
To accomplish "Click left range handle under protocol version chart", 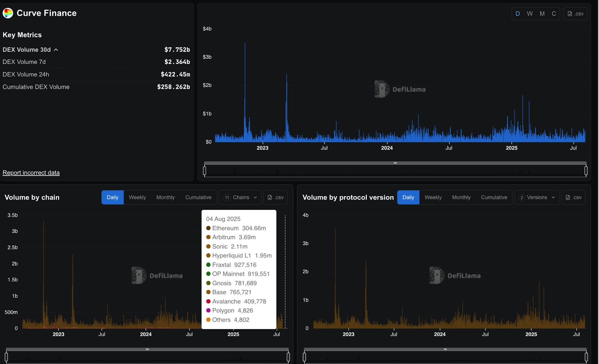I will click(304, 357).
